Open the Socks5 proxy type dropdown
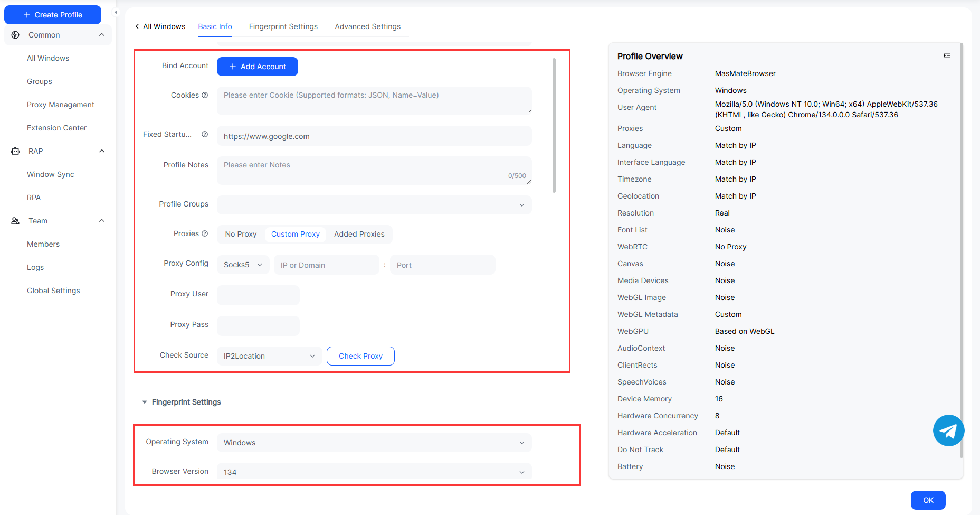This screenshot has width=980, height=515. pos(243,265)
